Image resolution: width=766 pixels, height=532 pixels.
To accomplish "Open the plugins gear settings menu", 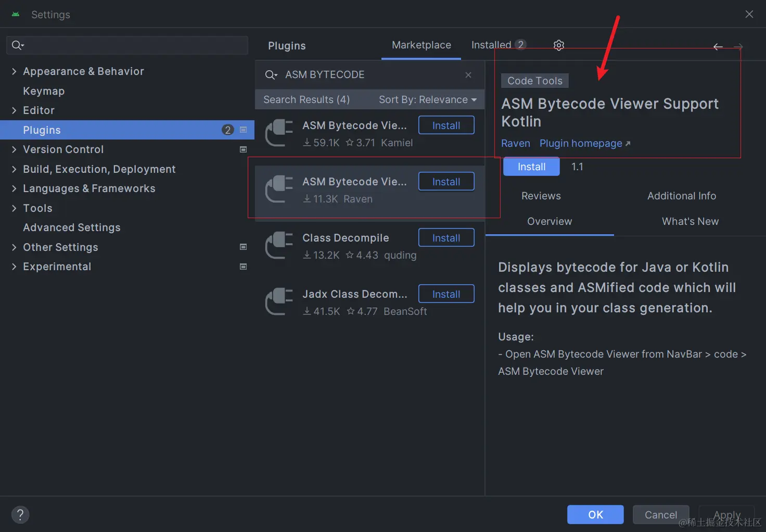I will coord(559,45).
